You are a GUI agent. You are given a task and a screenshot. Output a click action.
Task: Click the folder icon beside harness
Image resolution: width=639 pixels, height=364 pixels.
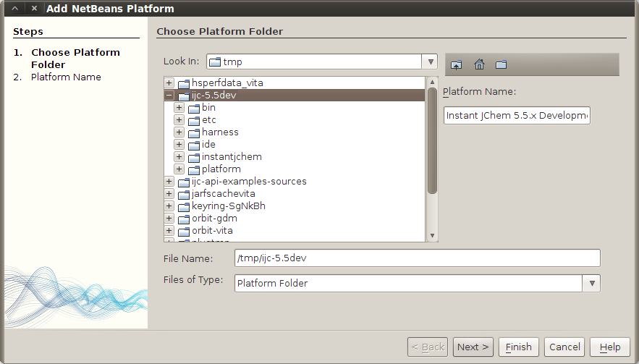(x=194, y=132)
